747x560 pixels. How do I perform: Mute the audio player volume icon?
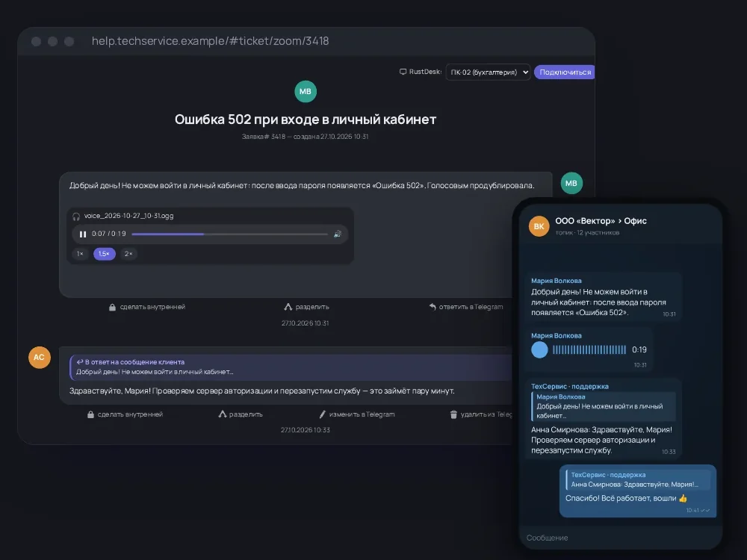(338, 234)
